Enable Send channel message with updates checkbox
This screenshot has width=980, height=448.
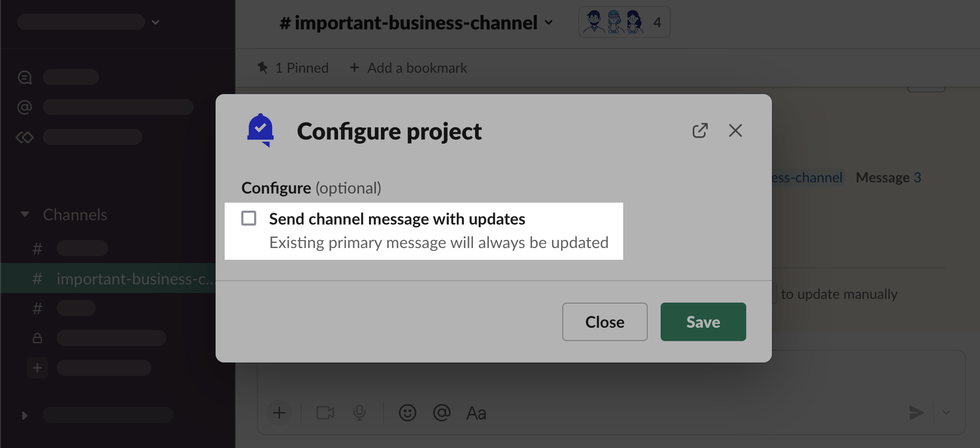249,218
